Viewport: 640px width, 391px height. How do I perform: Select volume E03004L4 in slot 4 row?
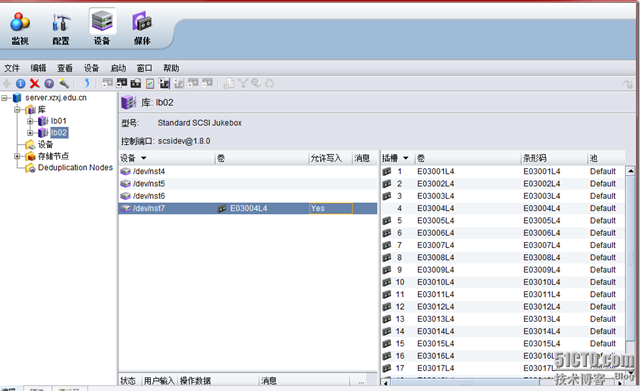(x=436, y=209)
